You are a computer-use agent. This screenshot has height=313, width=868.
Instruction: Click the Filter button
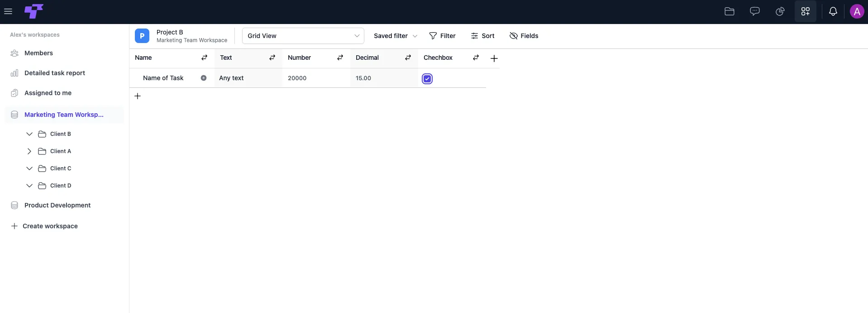[442, 36]
